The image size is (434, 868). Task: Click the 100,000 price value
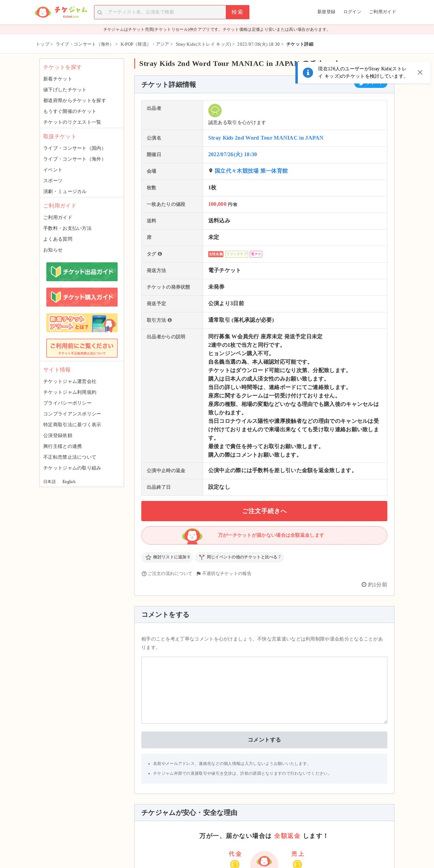(x=217, y=204)
